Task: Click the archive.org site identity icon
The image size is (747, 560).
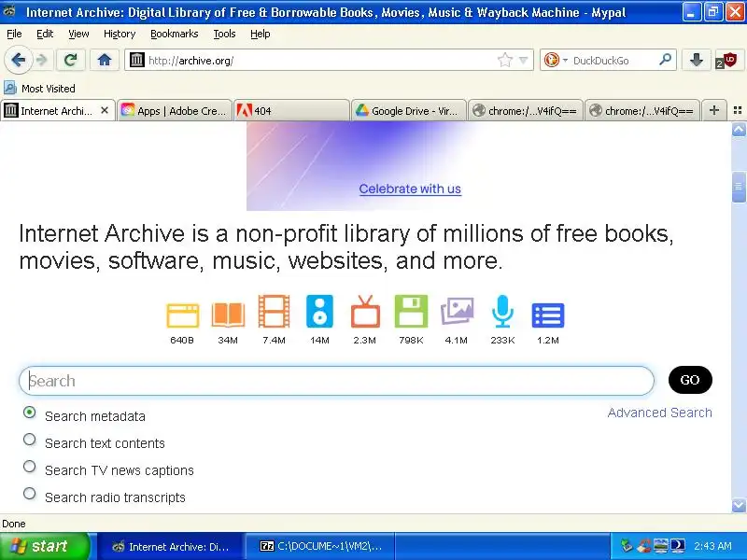Action: pyautogui.click(x=136, y=60)
